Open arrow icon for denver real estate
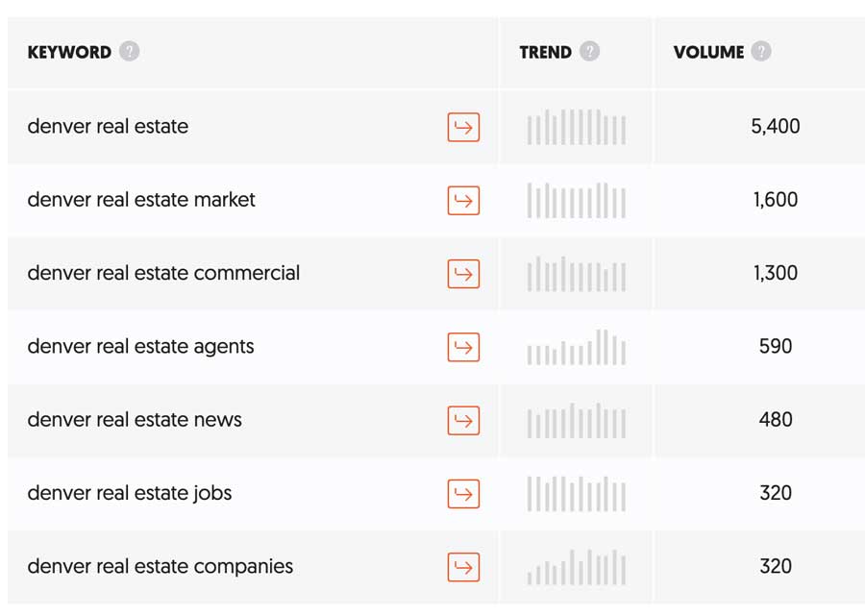Screen dimensions: 865x616 click(x=463, y=128)
